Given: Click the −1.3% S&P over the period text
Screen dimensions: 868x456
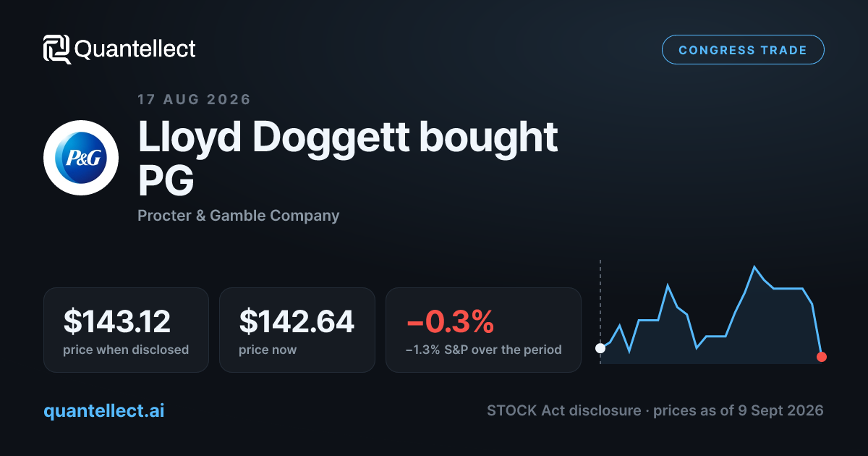Looking at the screenshot, I should pos(484,350).
